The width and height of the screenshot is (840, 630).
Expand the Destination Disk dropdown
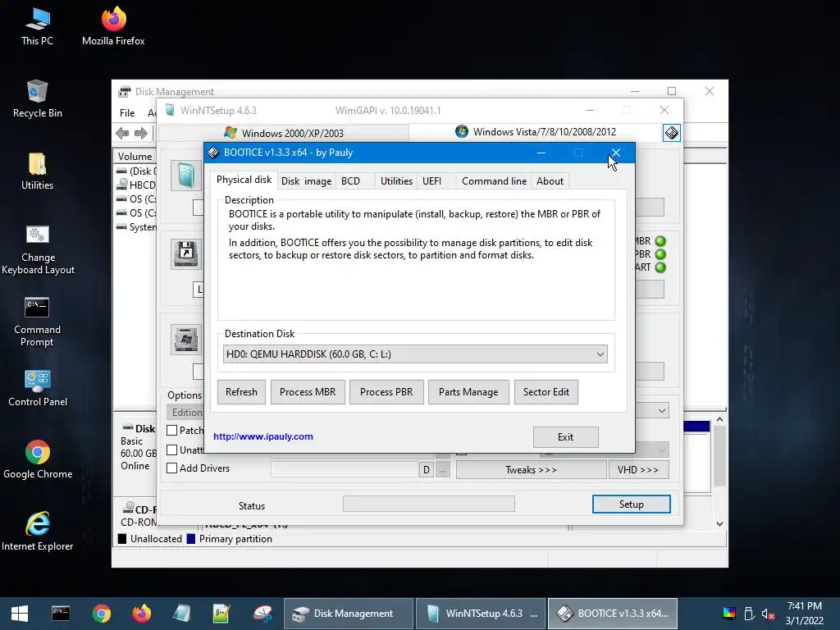600,354
